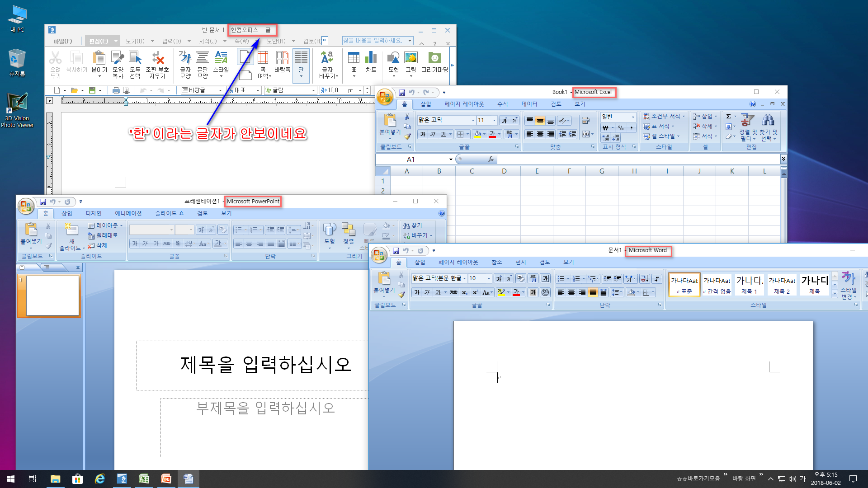Click 붙여넣기 paste icon in Word ribbon
868x488 pixels.
coord(384,283)
